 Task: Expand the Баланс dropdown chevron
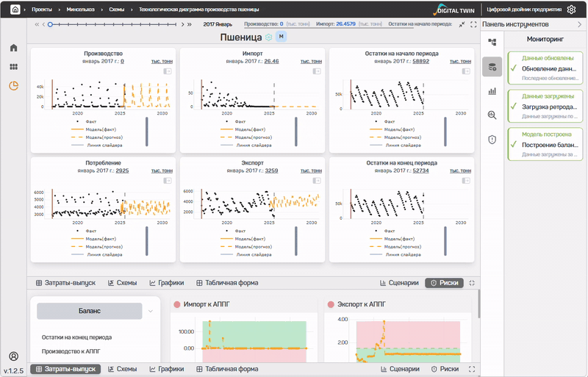[151, 311]
